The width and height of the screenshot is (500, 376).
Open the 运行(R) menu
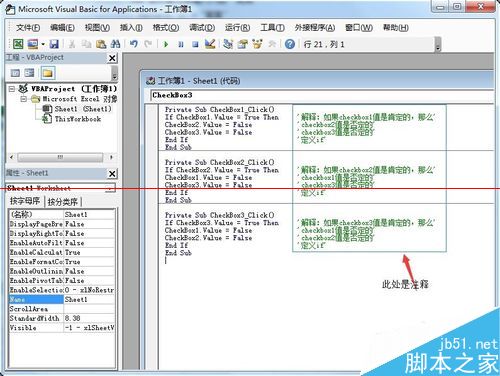(237, 27)
